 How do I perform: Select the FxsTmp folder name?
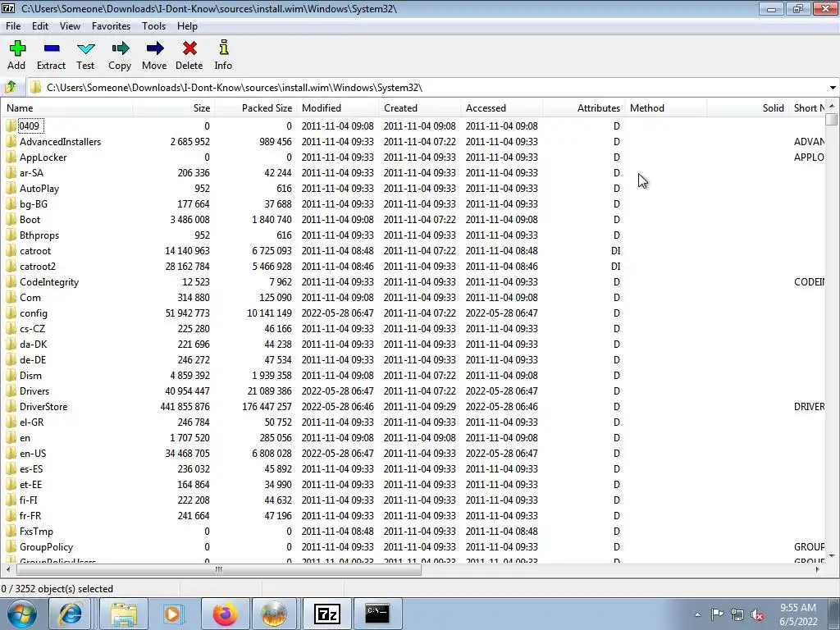(x=36, y=531)
